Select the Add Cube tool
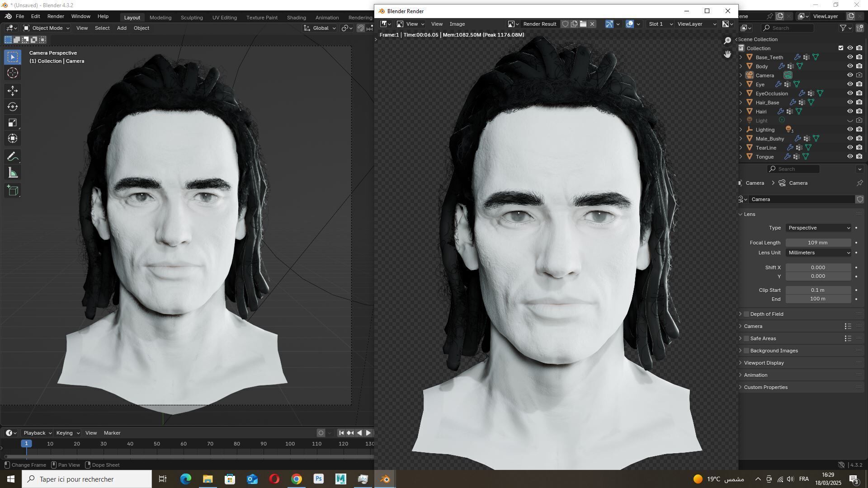This screenshot has height=488, width=868. pos(13,191)
